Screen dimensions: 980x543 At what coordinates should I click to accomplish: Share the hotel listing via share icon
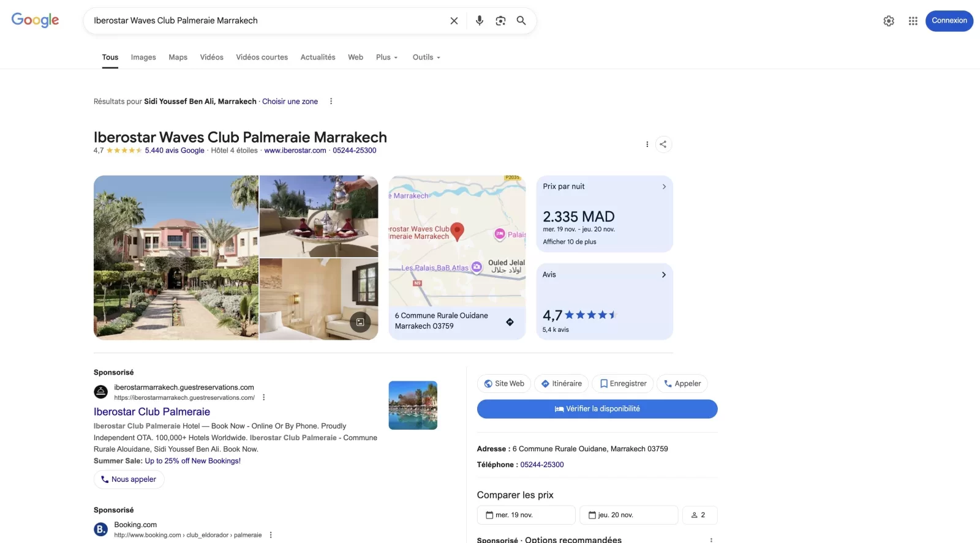point(663,144)
